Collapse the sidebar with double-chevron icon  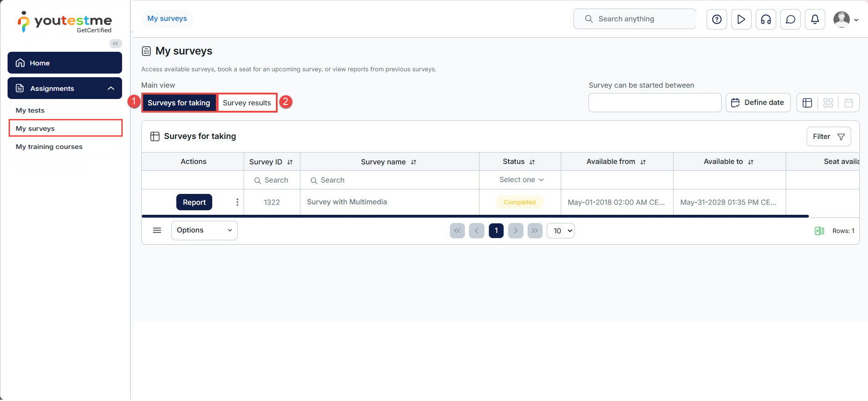pos(115,44)
